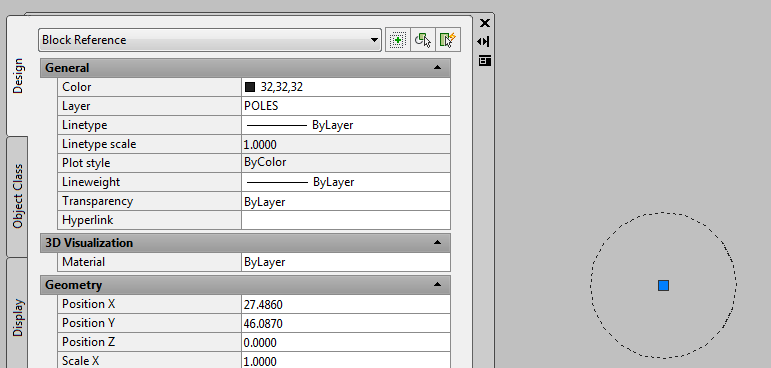
Task: Click the Lineweight ByLayer value
Action: click(346, 182)
